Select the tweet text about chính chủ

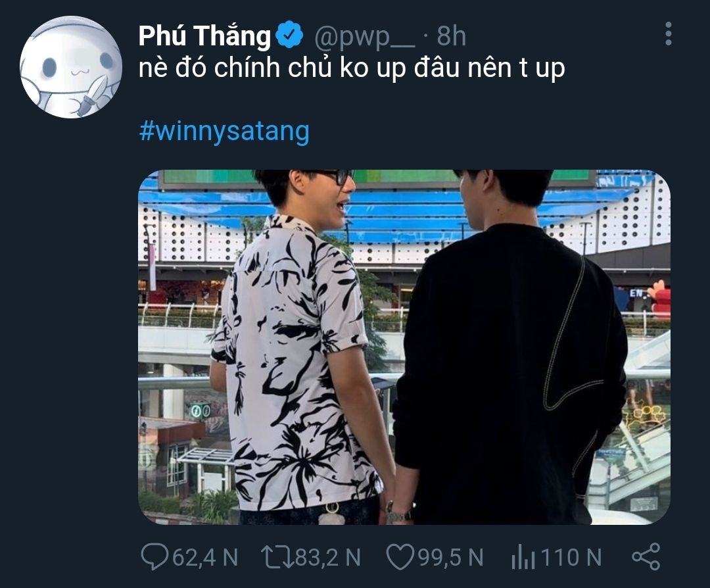(x=352, y=68)
